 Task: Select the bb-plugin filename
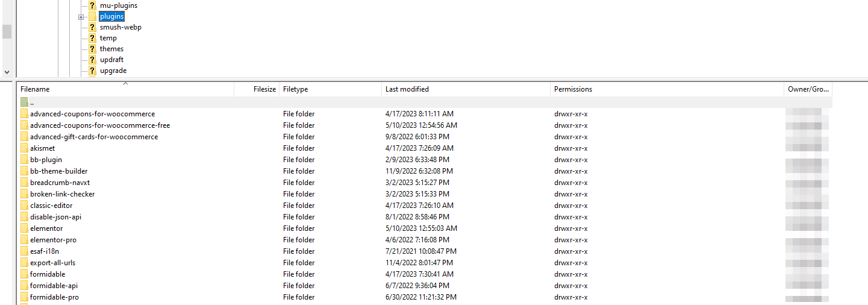pyautogui.click(x=46, y=160)
